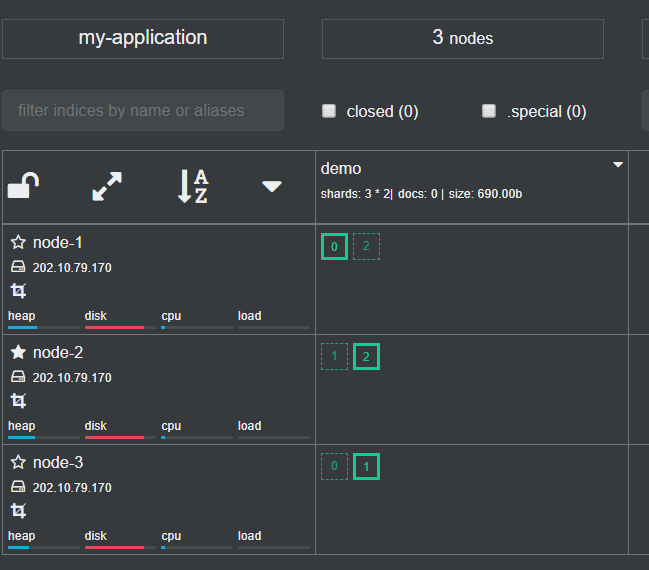The image size is (649, 570).
Task: Click node-2 heap label
Action: pos(22,426)
